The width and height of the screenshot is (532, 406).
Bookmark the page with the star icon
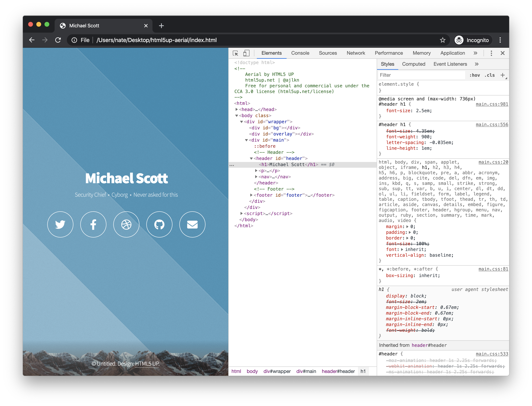pos(443,40)
